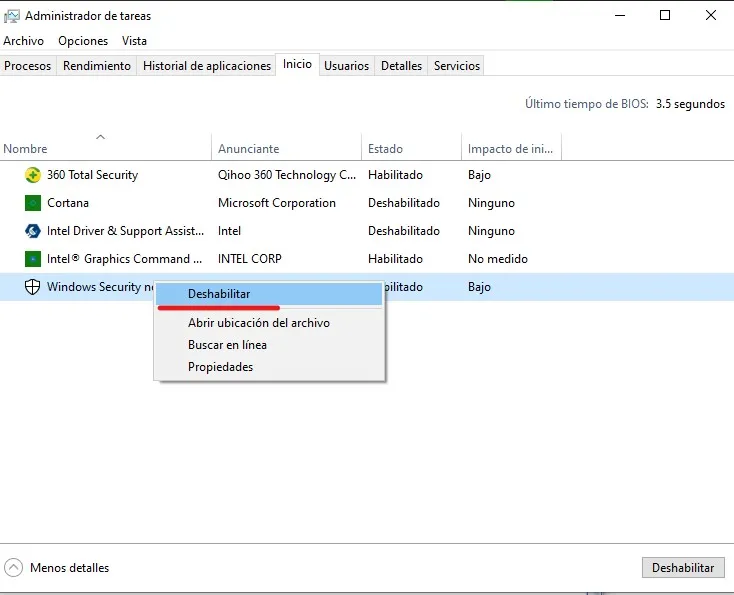Click the Task Manager title bar icon
This screenshot has height=595, width=734.
(12, 16)
